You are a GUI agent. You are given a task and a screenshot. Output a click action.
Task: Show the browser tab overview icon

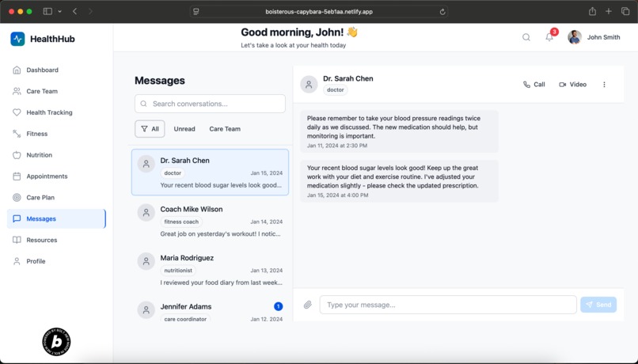[625, 11]
